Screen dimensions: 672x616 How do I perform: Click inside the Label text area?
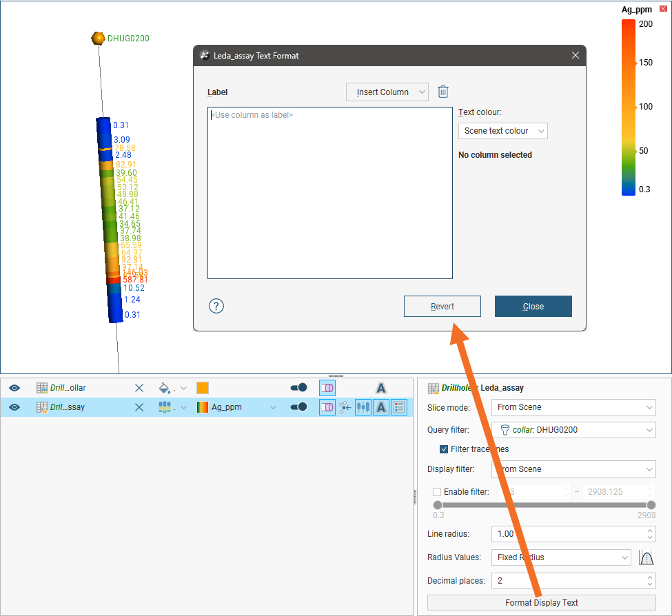329,193
